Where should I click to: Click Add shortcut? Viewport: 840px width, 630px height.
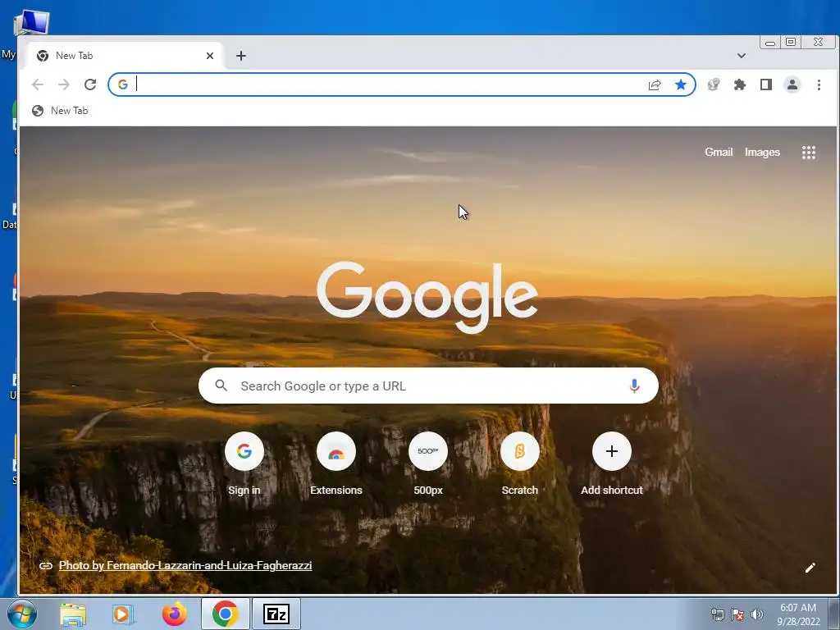pos(612,464)
